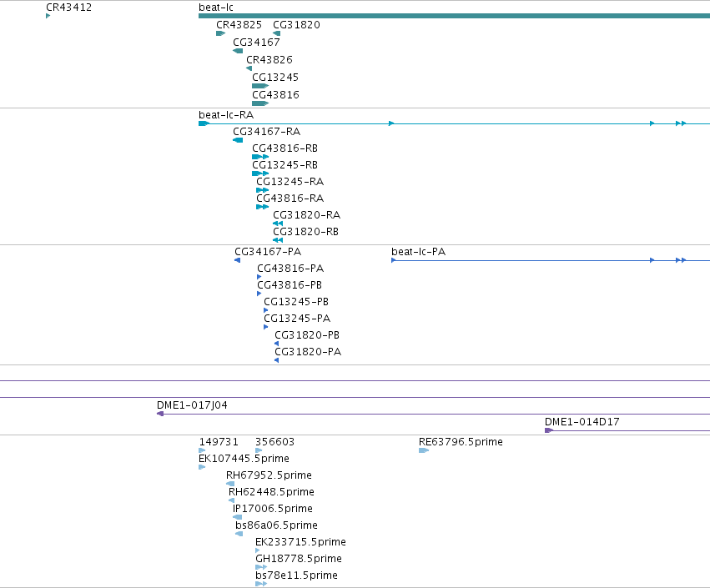710x588 pixels.
Task: Click the CG13245-RB transcript glyph
Action: pyautogui.click(x=260, y=173)
